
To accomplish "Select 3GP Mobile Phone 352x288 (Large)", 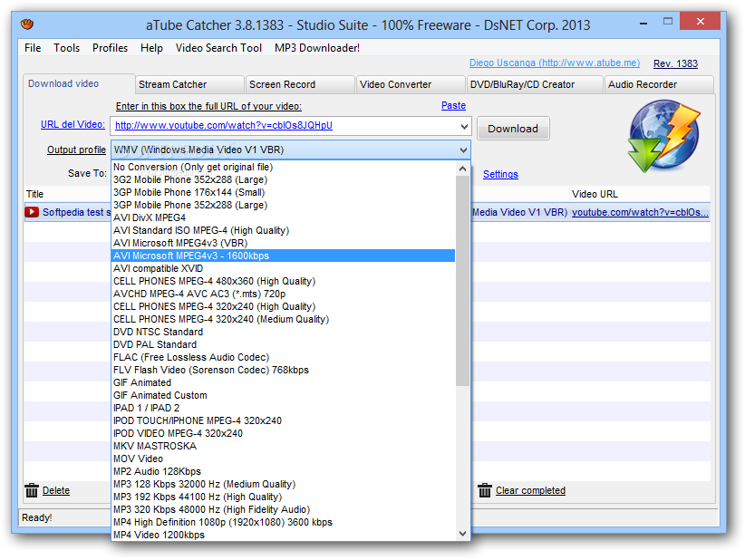I will (x=283, y=205).
